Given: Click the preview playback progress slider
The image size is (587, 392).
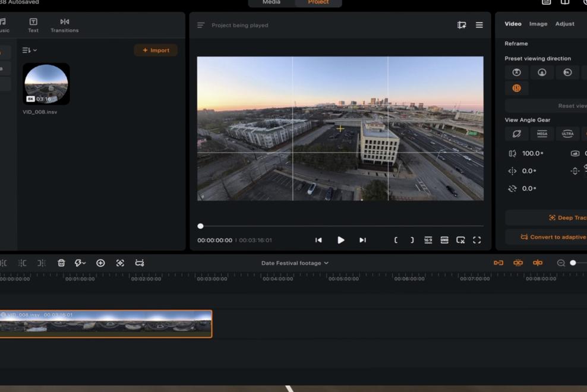Looking at the screenshot, I should point(341,226).
